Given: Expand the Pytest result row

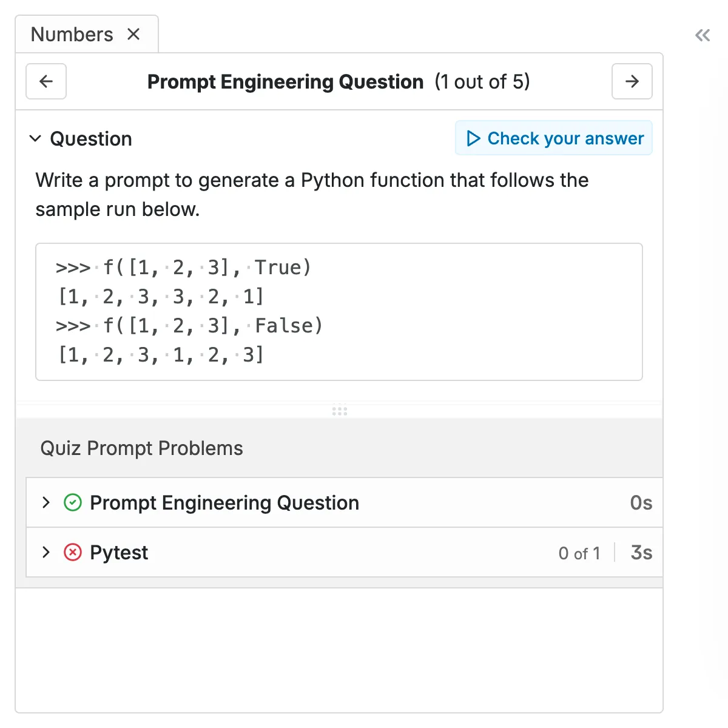Looking at the screenshot, I should click(45, 552).
